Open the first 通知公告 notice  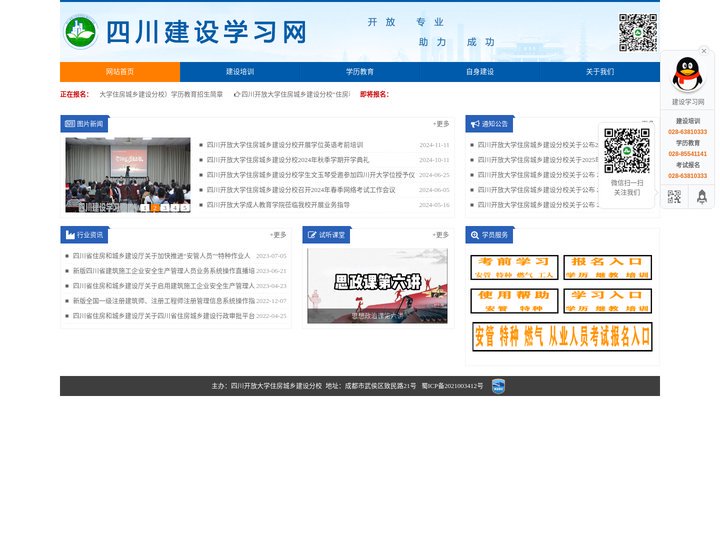coord(538,145)
